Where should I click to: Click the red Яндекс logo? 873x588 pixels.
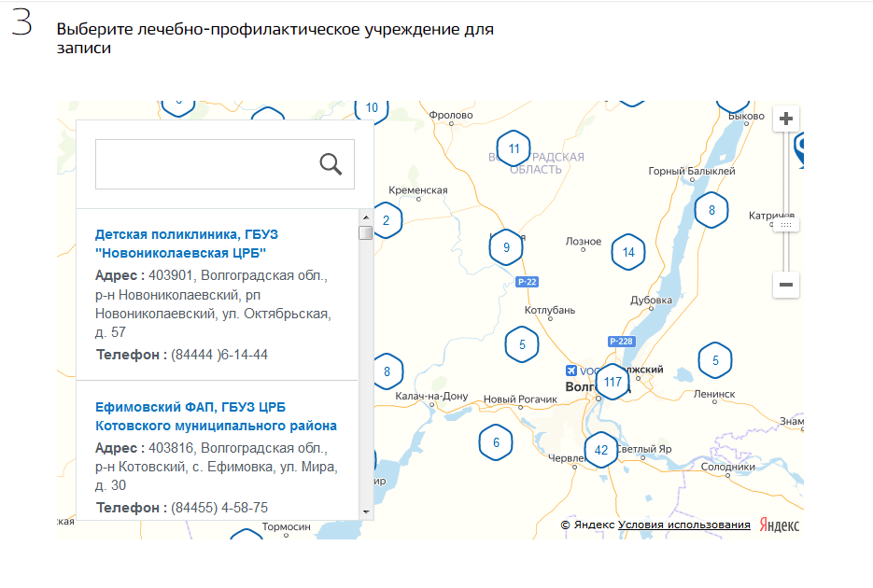(780, 525)
